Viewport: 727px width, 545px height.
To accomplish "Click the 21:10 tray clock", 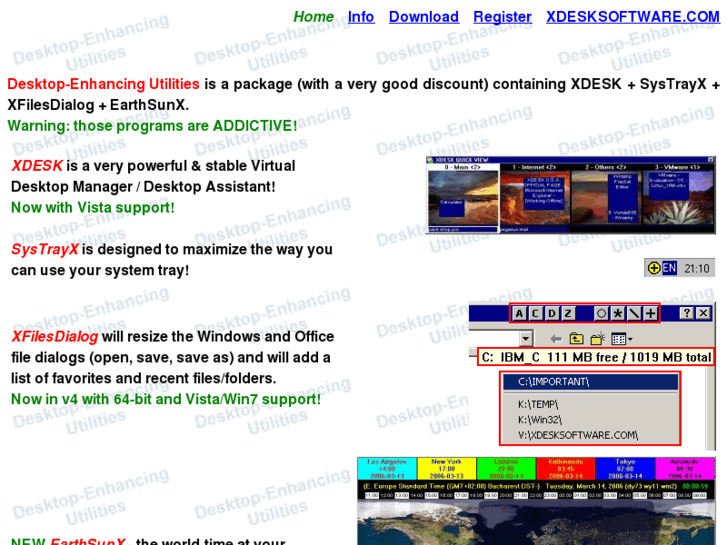I will (x=696, y=269).
